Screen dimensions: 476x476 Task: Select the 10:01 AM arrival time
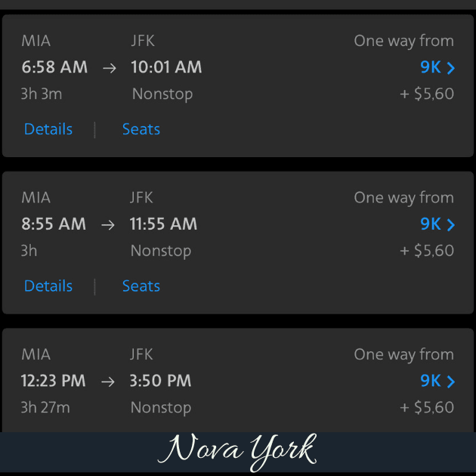click(x=166, y=67)
